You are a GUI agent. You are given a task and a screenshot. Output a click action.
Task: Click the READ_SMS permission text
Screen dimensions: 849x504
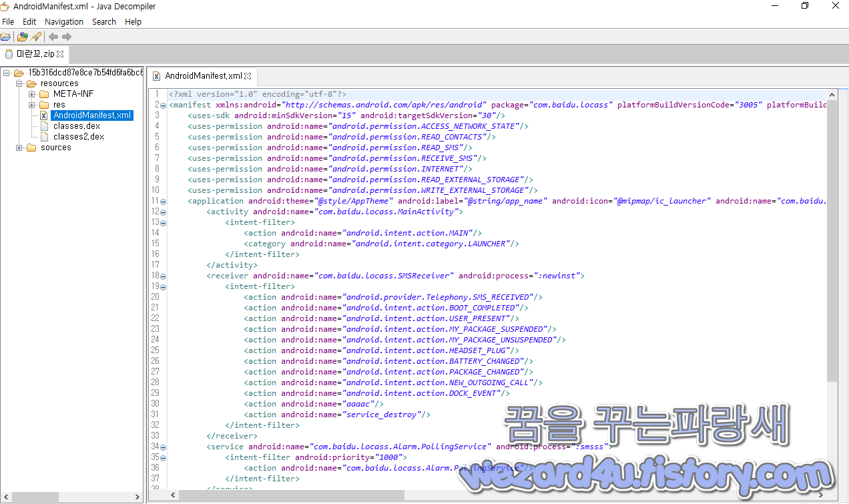398,148
